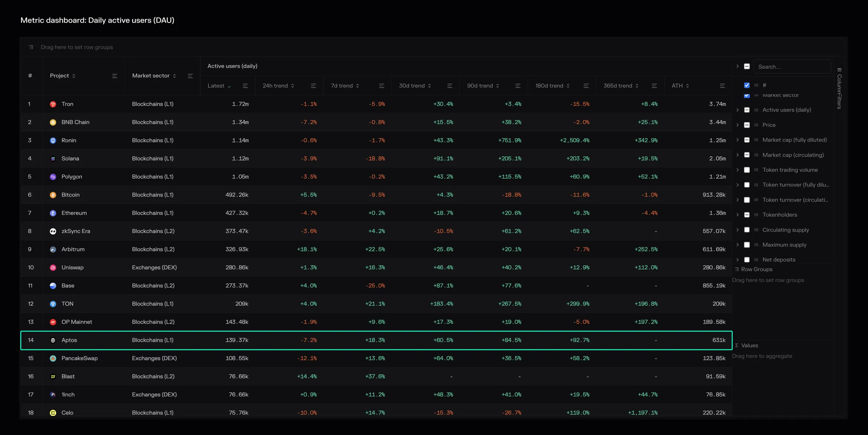Open the 24h trend column menu icon

coord(313,86)
